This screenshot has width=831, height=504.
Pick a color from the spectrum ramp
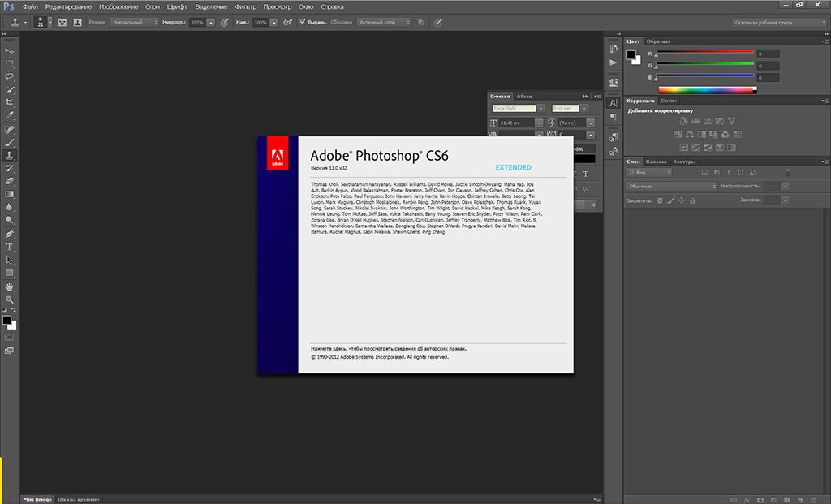(x=706, y=89)
